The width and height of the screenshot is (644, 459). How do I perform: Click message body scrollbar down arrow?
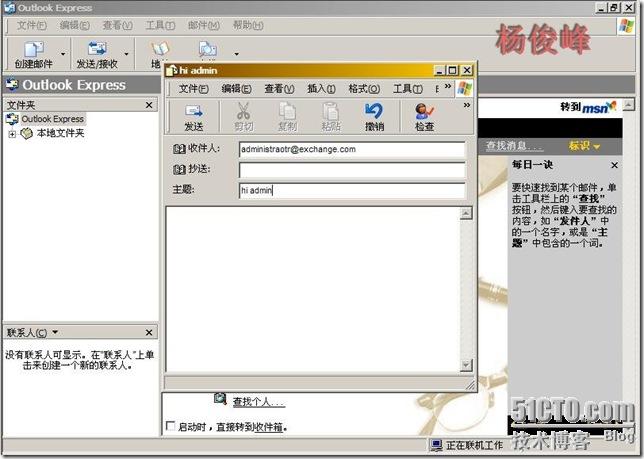point(466,365)
